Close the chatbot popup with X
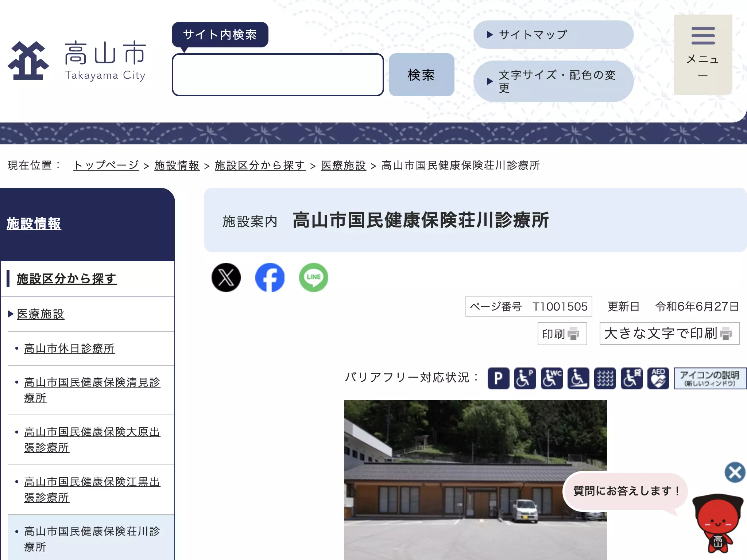This screenshot has height=560, width=747. coord(735,472)
